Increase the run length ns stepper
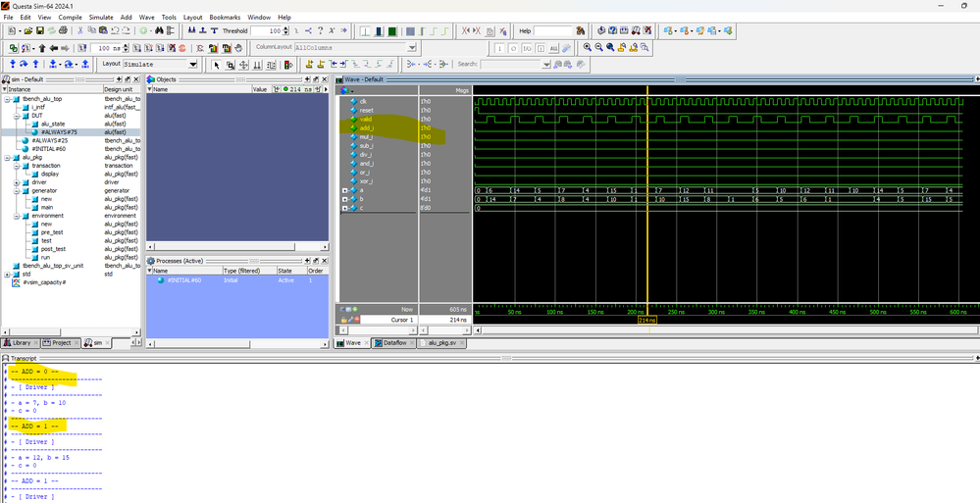Image resolution: width=980 pixels, height=503 pixels. pyautogui.click(x=127, y=45)
